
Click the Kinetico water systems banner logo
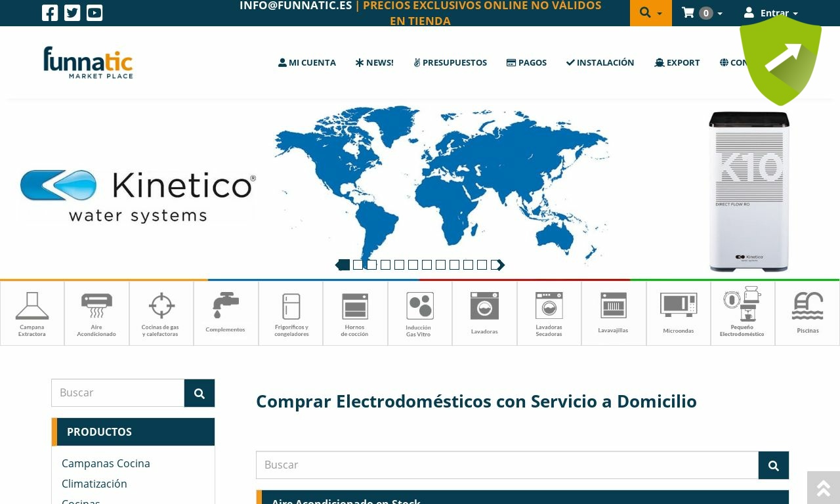[x=138, y=196]
